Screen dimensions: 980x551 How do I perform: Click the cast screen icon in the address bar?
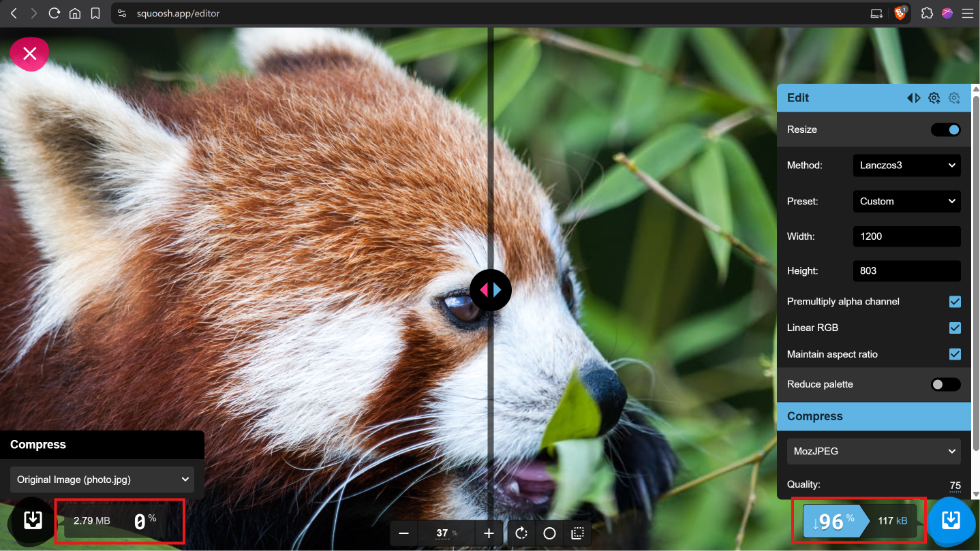pos(877,13)
